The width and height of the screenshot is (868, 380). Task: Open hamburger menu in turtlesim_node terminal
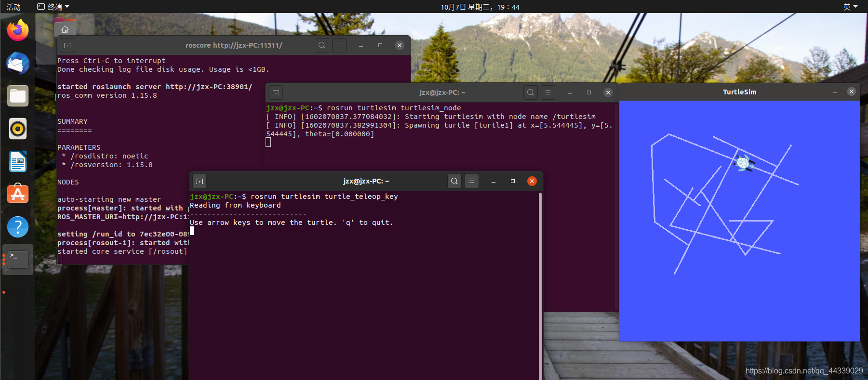tap(548, 92)
